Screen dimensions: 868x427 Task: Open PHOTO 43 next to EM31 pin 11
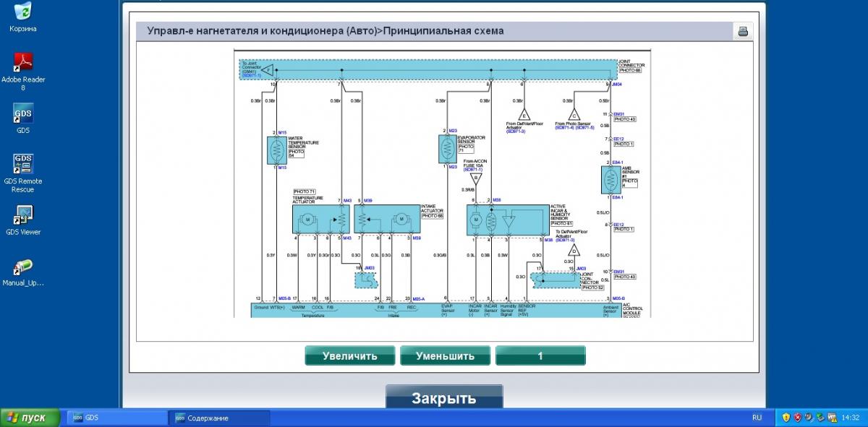pyautogui.click(x=624, y=119)
